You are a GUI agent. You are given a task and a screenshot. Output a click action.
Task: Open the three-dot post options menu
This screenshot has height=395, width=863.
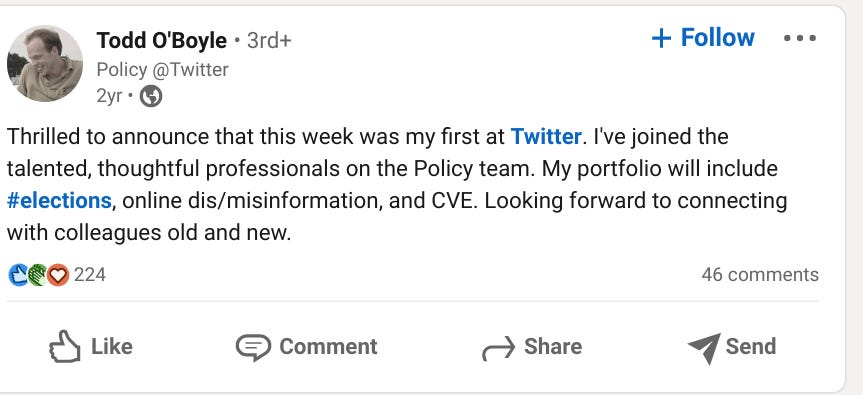[800, 39]
